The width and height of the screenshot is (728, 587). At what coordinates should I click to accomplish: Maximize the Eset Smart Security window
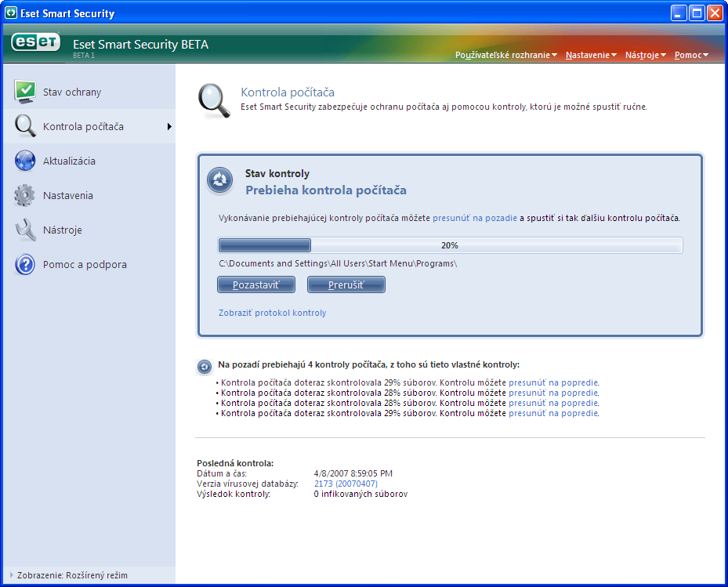click(x=697, y=13)
